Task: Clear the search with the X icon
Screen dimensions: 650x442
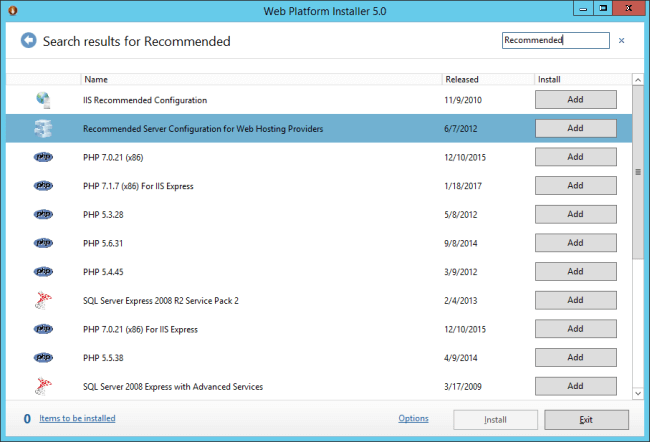Action: (x=621, y=40)
